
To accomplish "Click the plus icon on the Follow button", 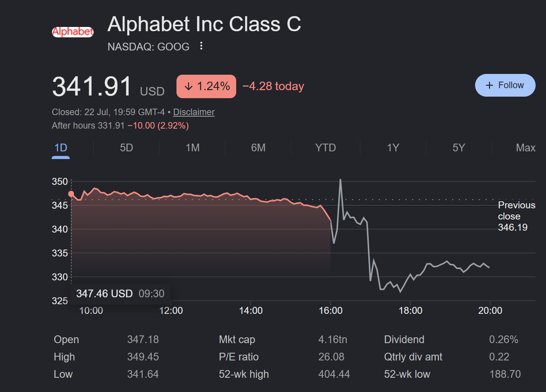I will tap(489, 85).
